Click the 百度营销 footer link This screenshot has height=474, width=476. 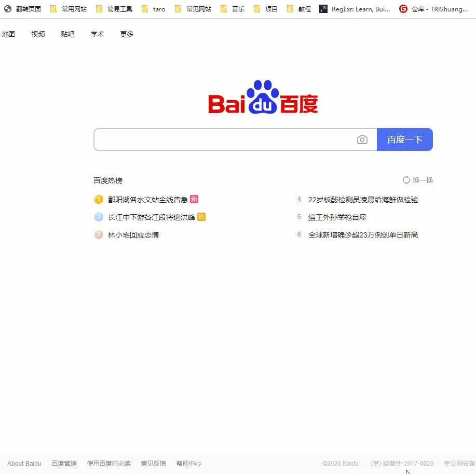(x=64, y=464)
